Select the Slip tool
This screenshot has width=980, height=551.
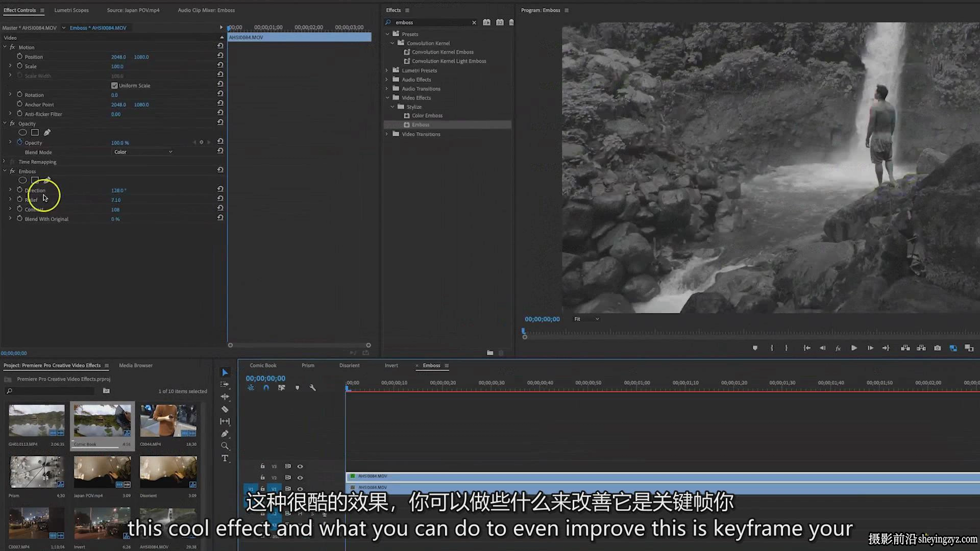225,421
